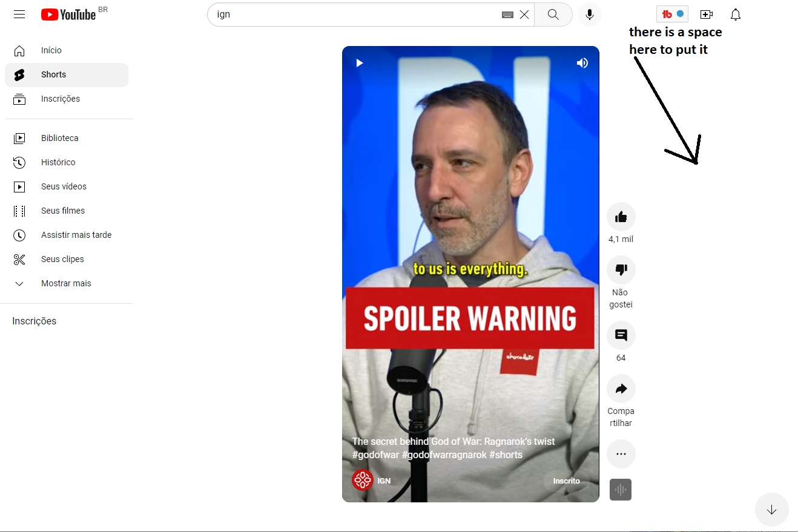798x532 pixels.
Task: Toggle the Inscrito subscription button
Action: coord(566,481)
